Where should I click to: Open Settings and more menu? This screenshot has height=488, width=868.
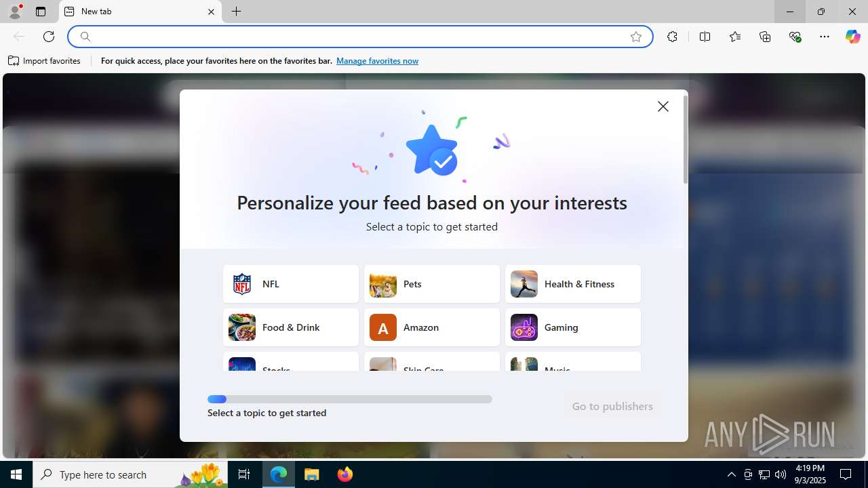click(825, 37)
